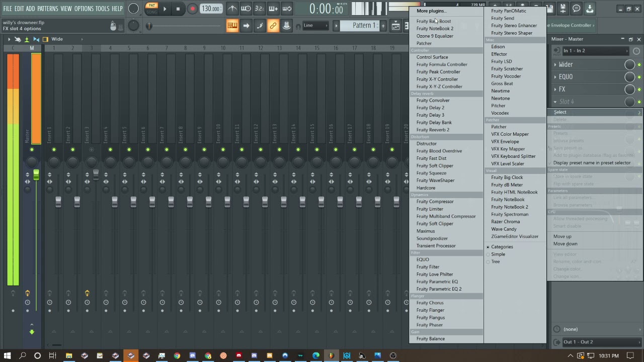Image resolution: width=644 pixels, height=362 pixels.
Task: Click the latency clock icon in mixer
Action: 636,51
